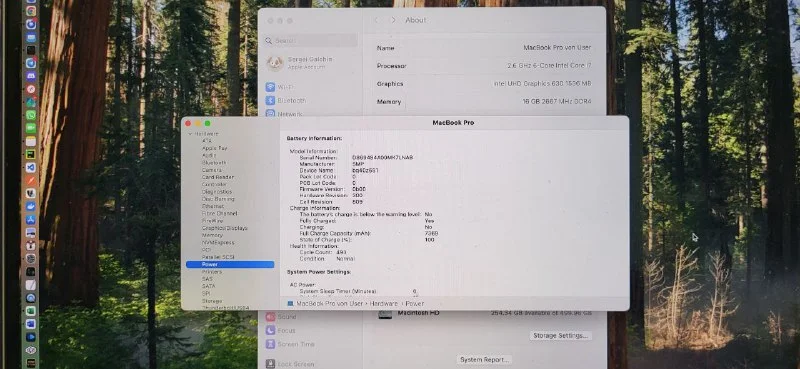Select FireWire in hardware list
800x369 pixels.
213,220
